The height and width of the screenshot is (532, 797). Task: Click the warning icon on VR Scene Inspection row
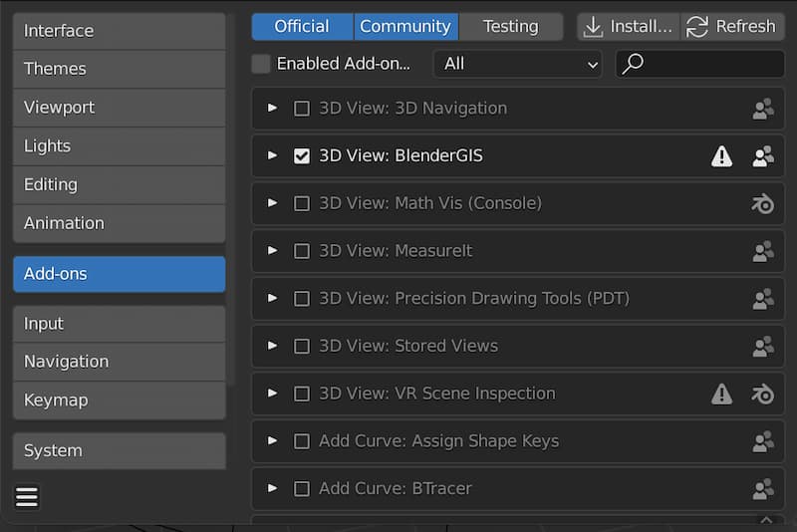(721, 395)
